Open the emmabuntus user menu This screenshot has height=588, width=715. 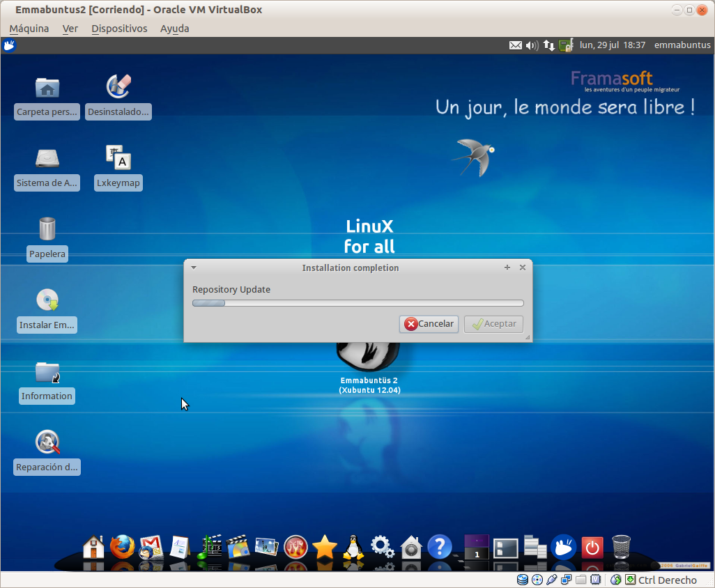682,45
